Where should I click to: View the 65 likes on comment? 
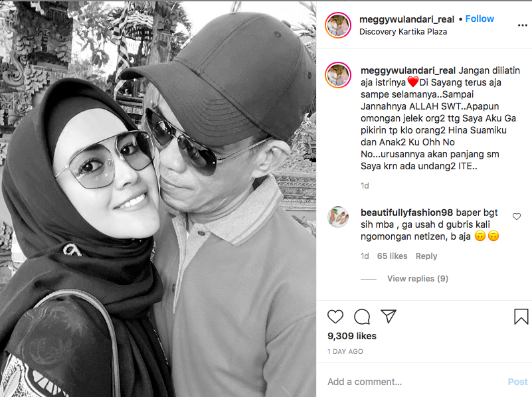[392, 256]
